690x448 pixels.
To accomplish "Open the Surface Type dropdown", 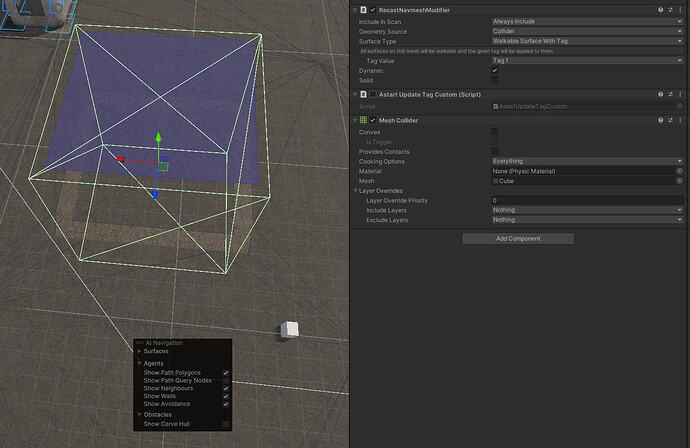I will coord(586,41).
